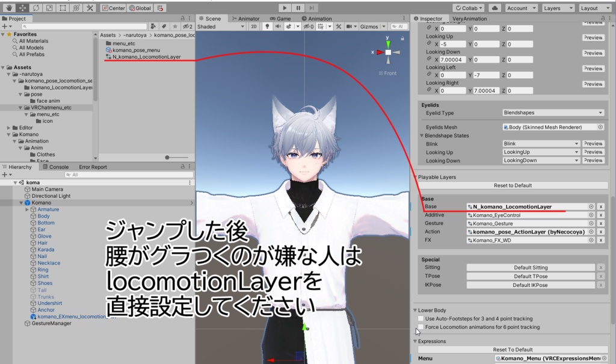This screenshot has width=616, height=364.
Task: Enable Force Locomotion animations for 6 point tracking
Action: click(x=420, y=327)
